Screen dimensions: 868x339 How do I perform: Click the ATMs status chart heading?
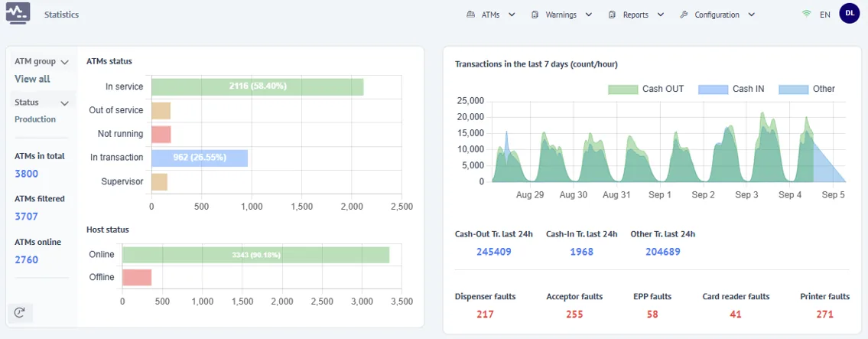pos(109,61)
